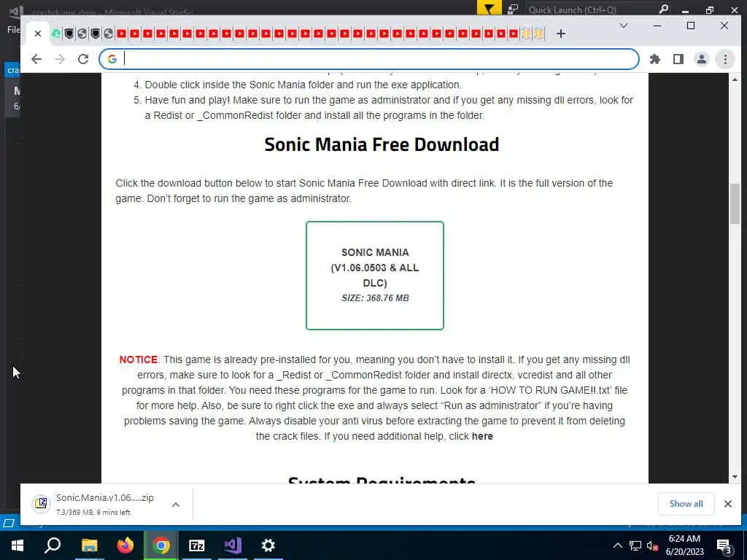747x560 pixels.
Task: Open the tab search chevron in Chrome
Action: click(x=624, y=26)
